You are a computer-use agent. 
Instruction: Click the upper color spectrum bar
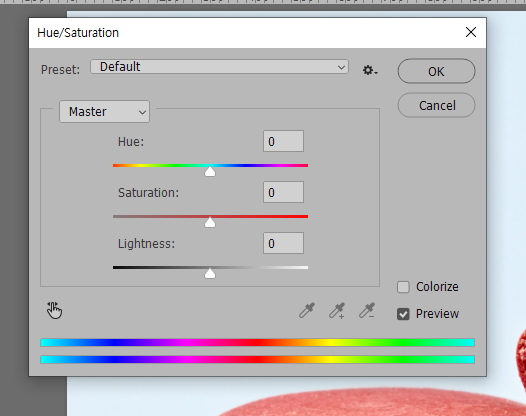(x=257, y=343)
